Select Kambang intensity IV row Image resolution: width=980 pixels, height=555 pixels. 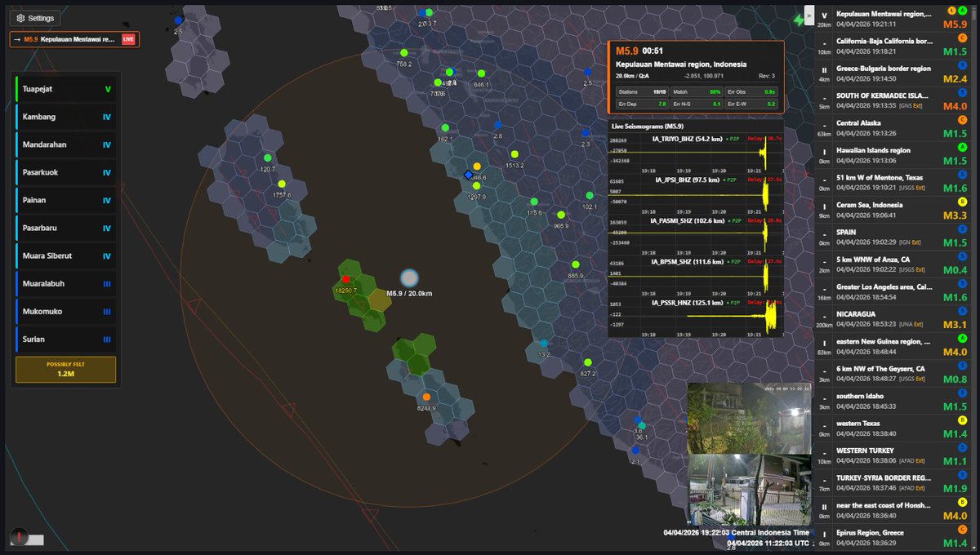66,118
